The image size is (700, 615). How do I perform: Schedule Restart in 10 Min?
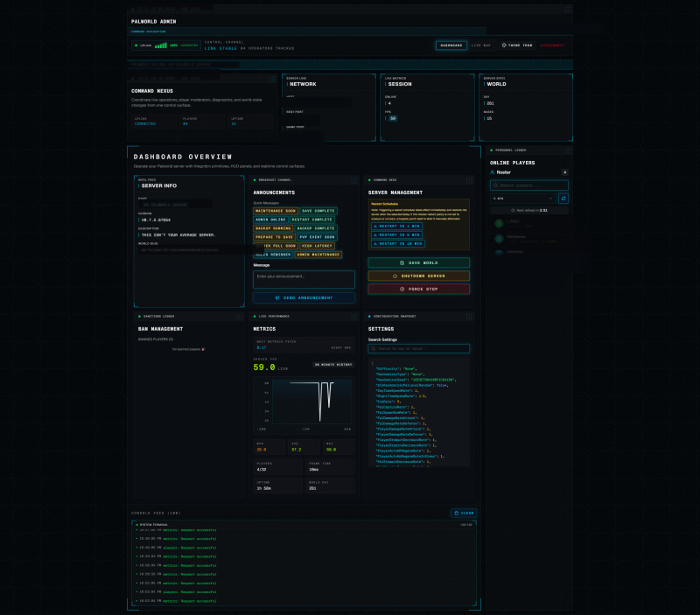point(398,244)
